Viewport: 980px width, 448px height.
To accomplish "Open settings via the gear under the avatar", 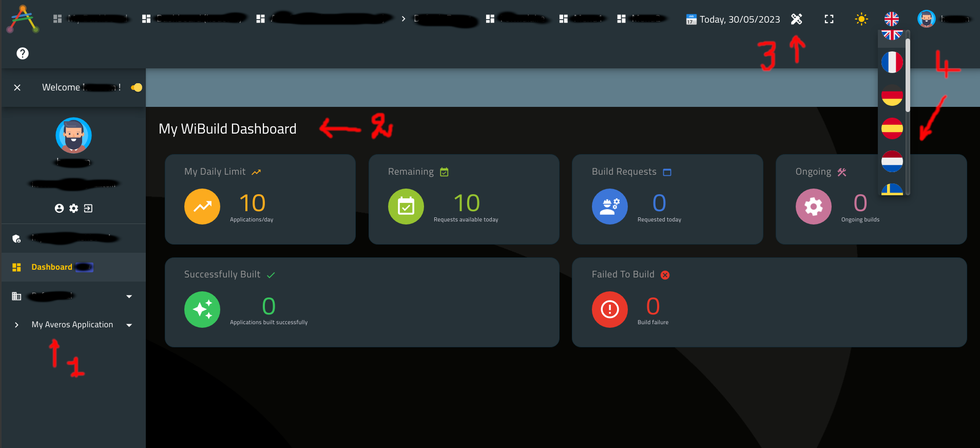I will pyautogui.click(x=74, y=208).
